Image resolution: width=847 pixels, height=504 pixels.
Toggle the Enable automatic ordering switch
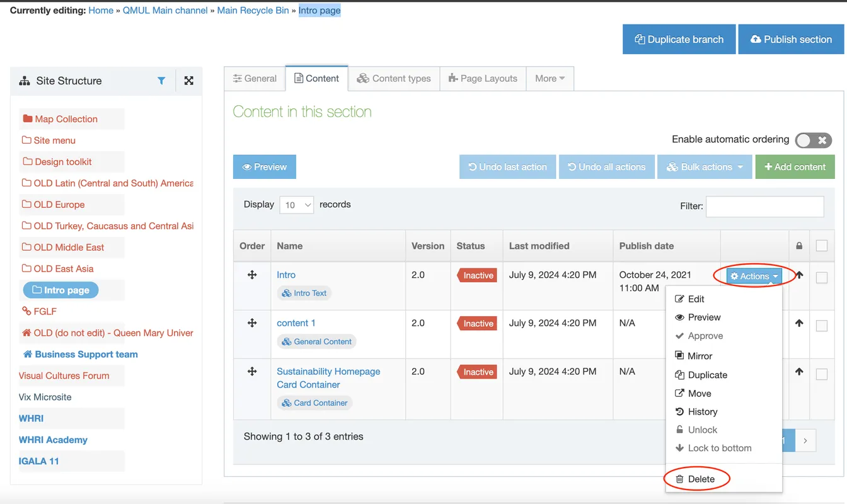pos(813,140)
